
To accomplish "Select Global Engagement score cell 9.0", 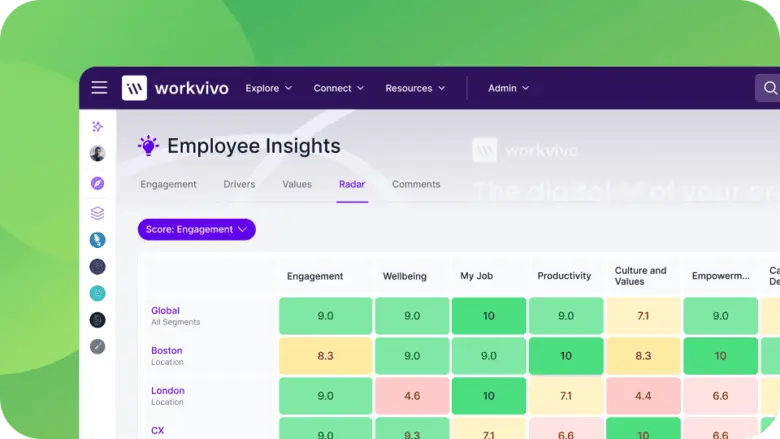I will pos(325,316).
